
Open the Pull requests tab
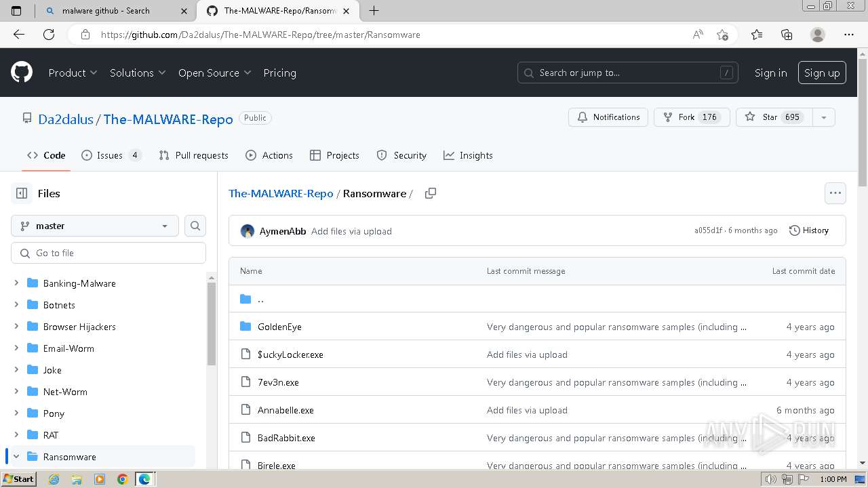(x=193, y=155)
